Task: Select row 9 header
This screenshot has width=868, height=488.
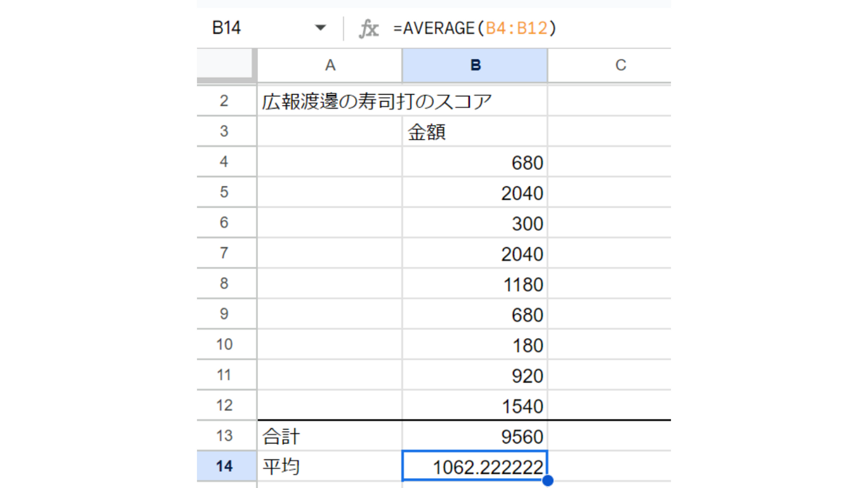Action: tap(224, 314)
